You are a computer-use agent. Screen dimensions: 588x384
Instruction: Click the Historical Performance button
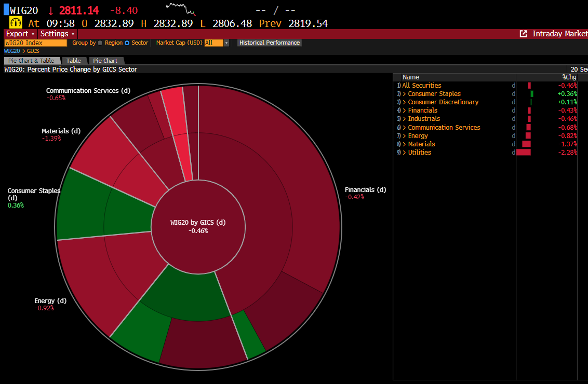[x=269, y=43]
